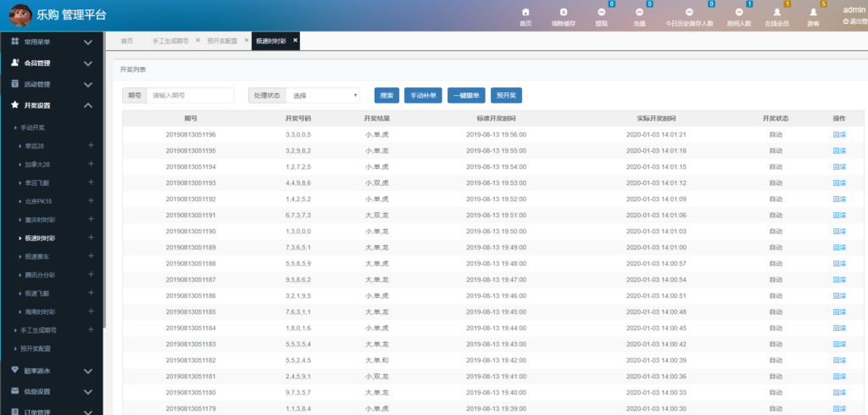Click 回滚 for period 20190813051190
The height and width of the screenshot is (415, 868).
pos(839,231)
